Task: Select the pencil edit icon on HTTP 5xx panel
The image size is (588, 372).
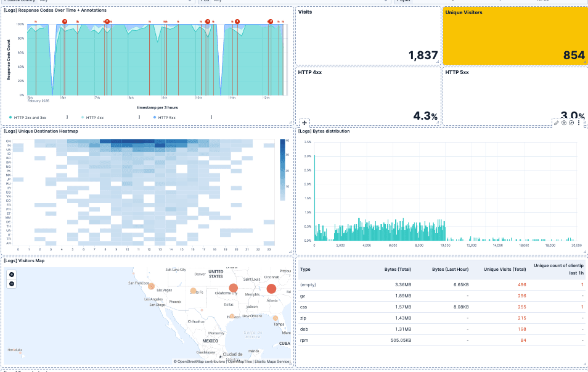Action: coord(557,123)
